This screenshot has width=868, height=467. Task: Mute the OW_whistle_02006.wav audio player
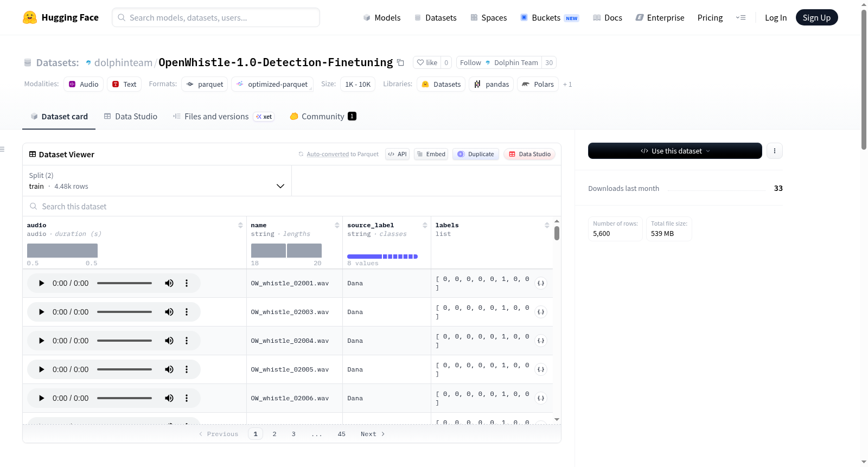(169, 398)
